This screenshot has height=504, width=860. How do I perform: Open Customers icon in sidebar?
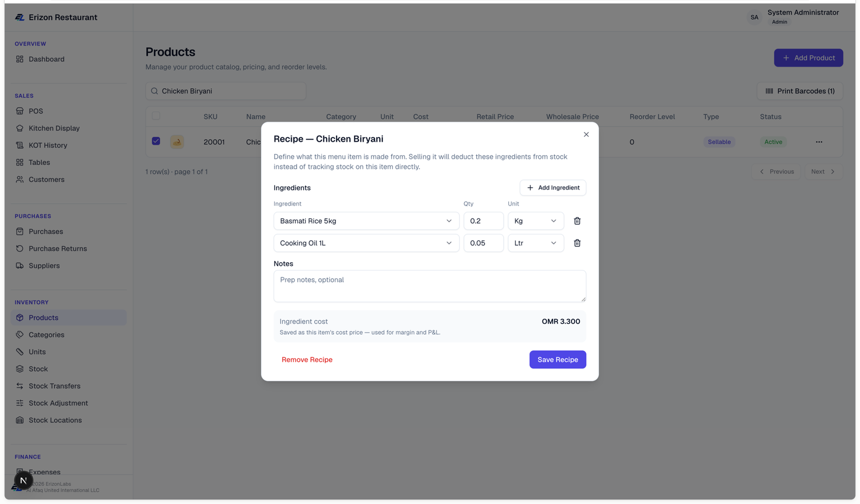[20, 179]
